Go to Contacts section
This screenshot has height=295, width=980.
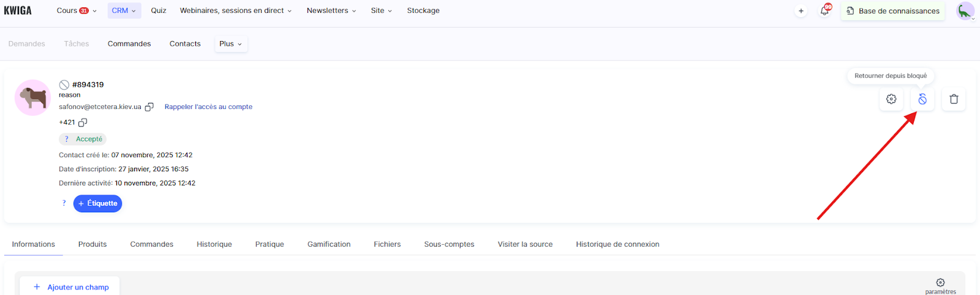pos(185,44)
